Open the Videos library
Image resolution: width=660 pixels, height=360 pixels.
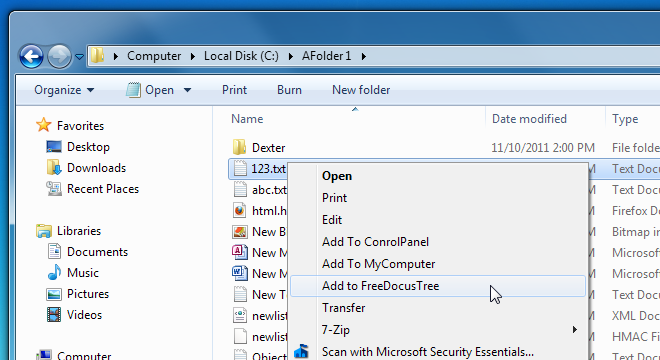click(x=84, y=315)
